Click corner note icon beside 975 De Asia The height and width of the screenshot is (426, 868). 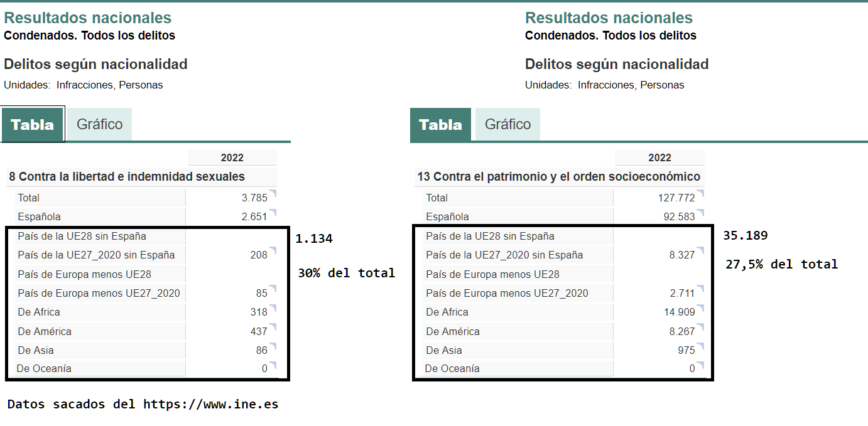[700, 346]
